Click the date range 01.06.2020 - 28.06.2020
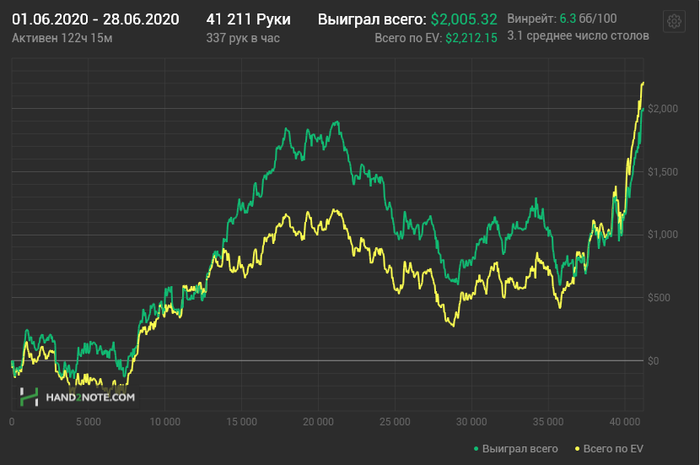 (96, 19)
